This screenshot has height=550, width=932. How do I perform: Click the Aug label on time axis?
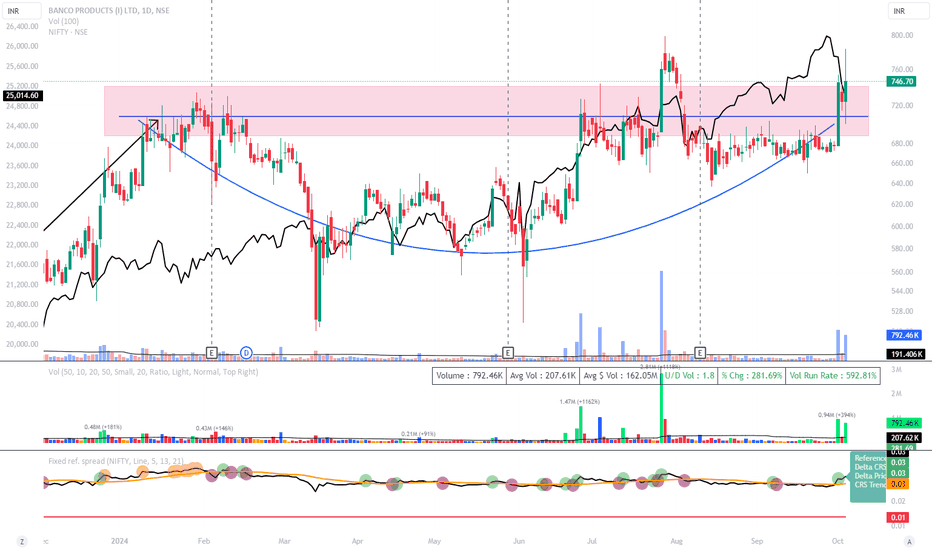[x=676, y=541]
